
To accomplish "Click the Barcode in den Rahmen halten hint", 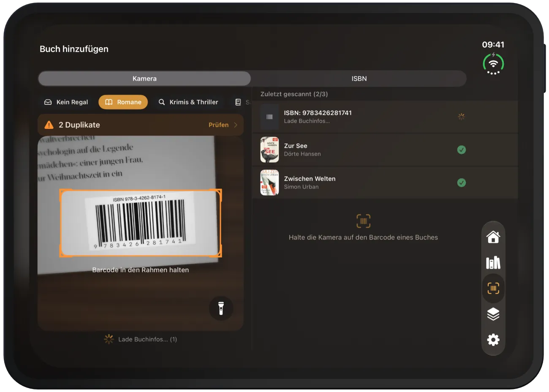I will tap(141, 270).
